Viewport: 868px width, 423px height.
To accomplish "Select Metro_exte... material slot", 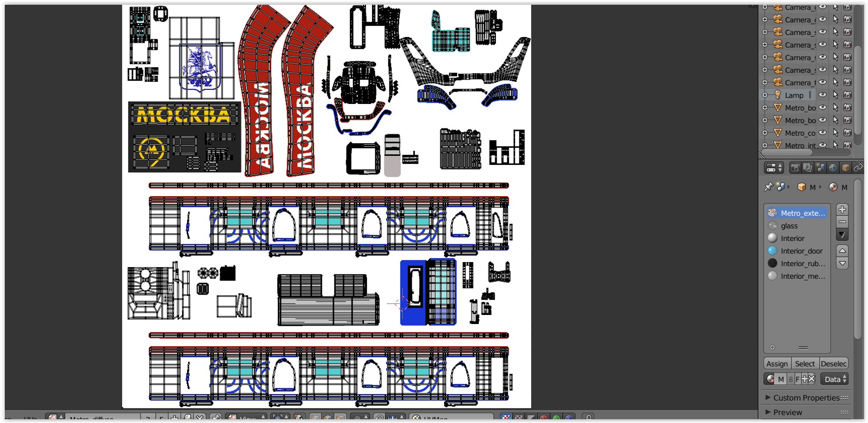I will [797, 213].
